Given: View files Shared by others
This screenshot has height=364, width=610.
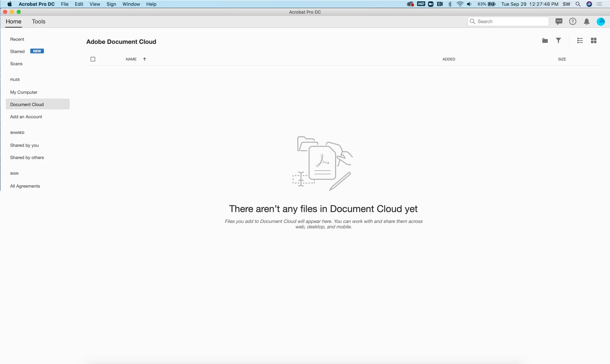Looking at the screenshot, I should point(27,158).
